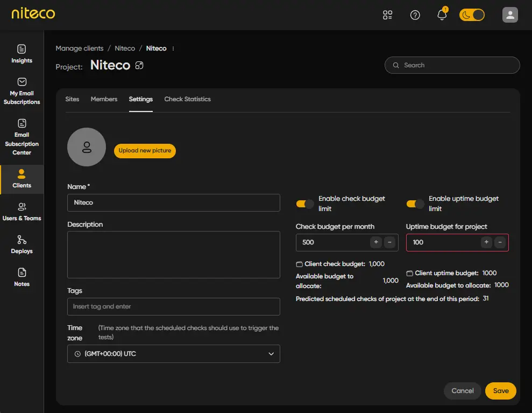Open the user profile avatar menu
The image size is (532, 413).
[510, 15]
